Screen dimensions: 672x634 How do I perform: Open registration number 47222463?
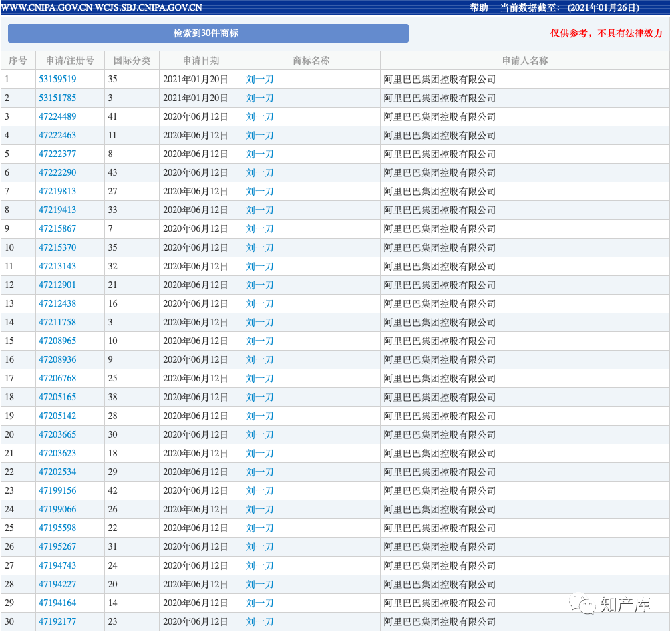[57, 135]
